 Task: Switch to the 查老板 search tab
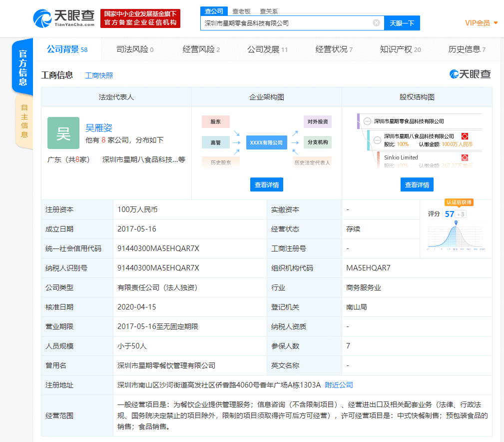241,11
